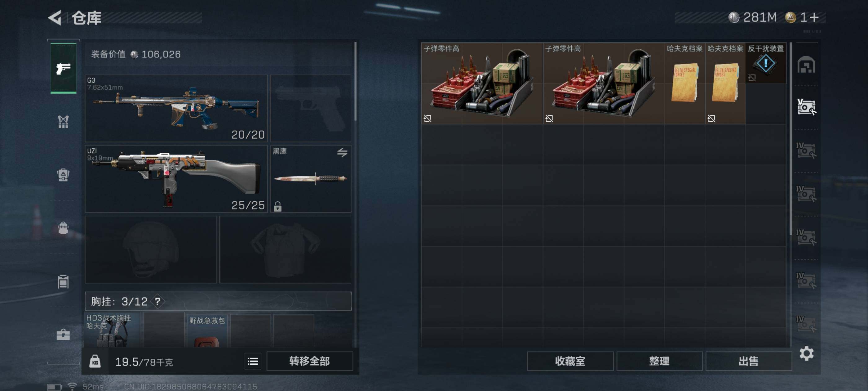Click the back arrow next to 仓库
Screen dimensions: 868x391
[x=55, y=18]
